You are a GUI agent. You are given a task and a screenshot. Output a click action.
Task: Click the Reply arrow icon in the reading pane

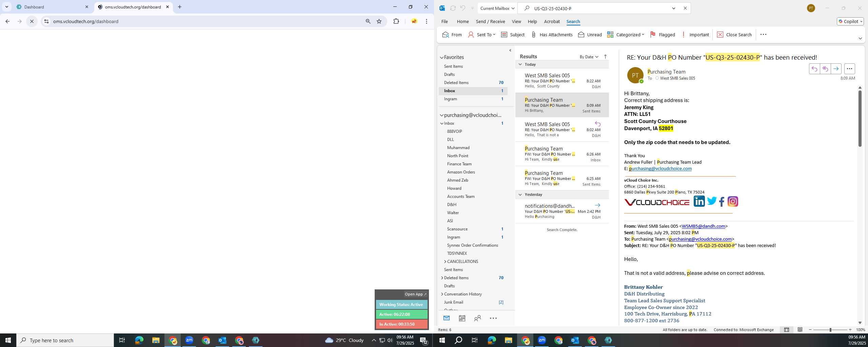(x=814, y=69)
